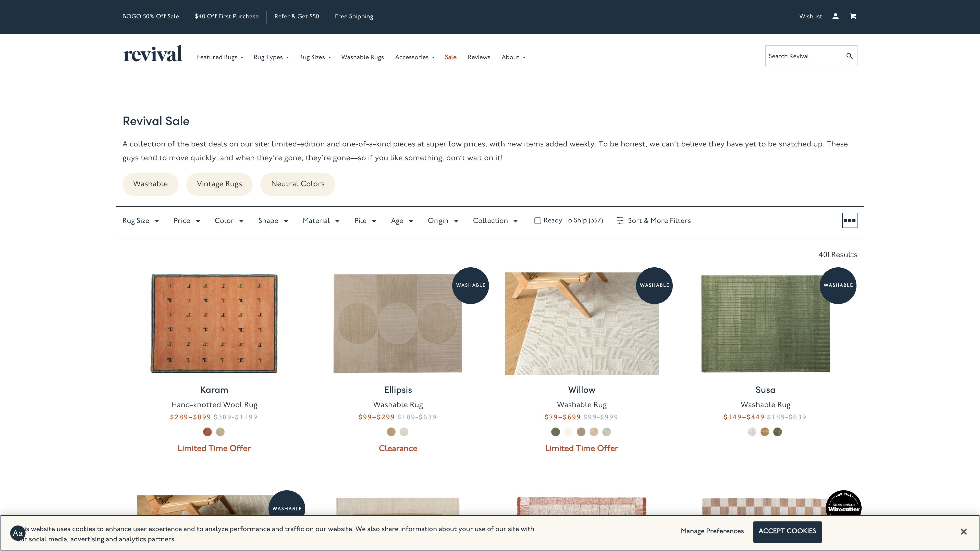Click the search magnifier icon

pos(849,56)
